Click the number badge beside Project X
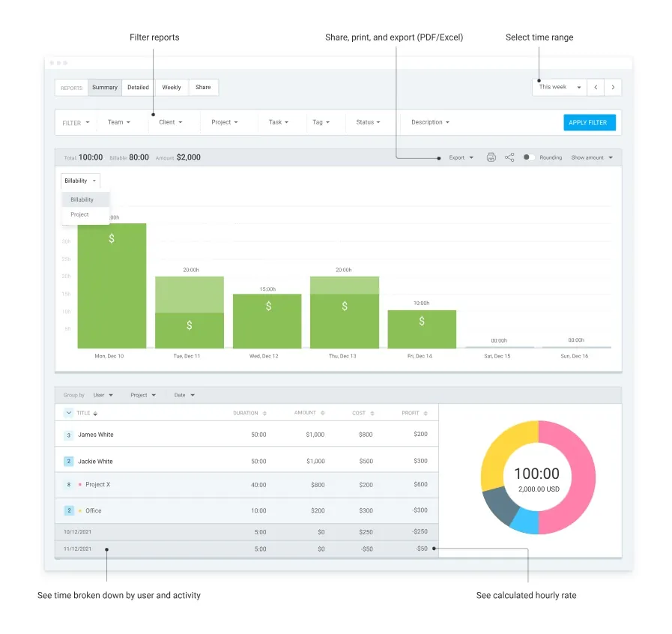 click(69, 484)
